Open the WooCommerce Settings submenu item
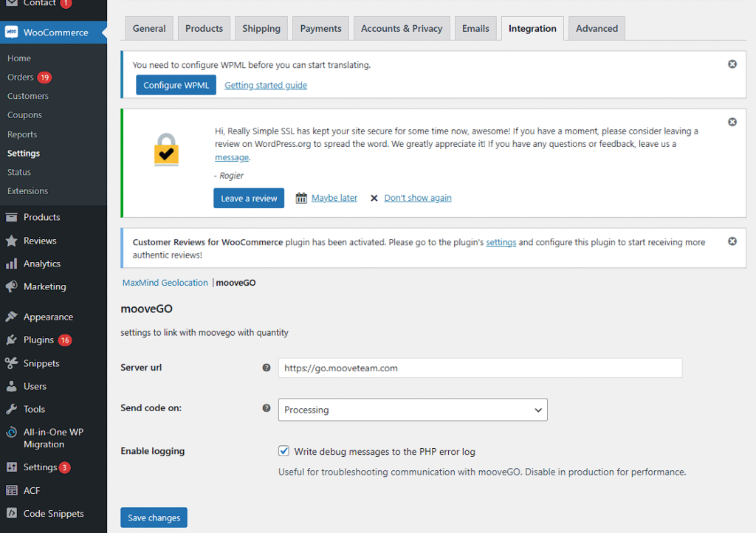The width and height of the screenshot is (756, 533). point(24,154)
